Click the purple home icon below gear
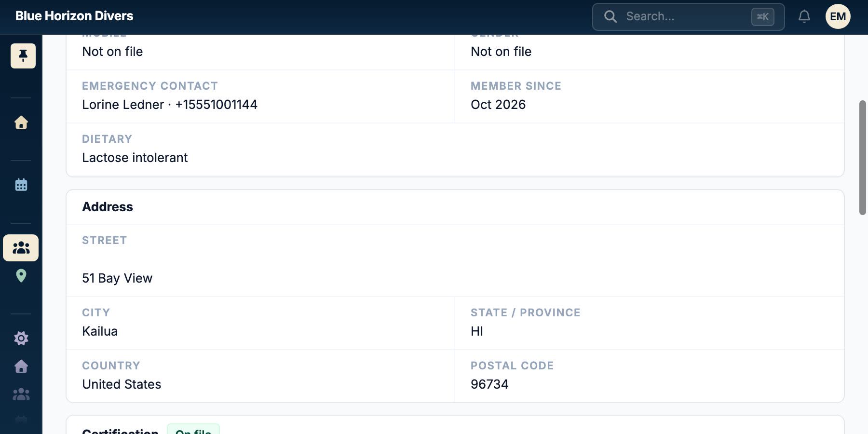Viewport: 868px width, 434px height. point(21,366)
